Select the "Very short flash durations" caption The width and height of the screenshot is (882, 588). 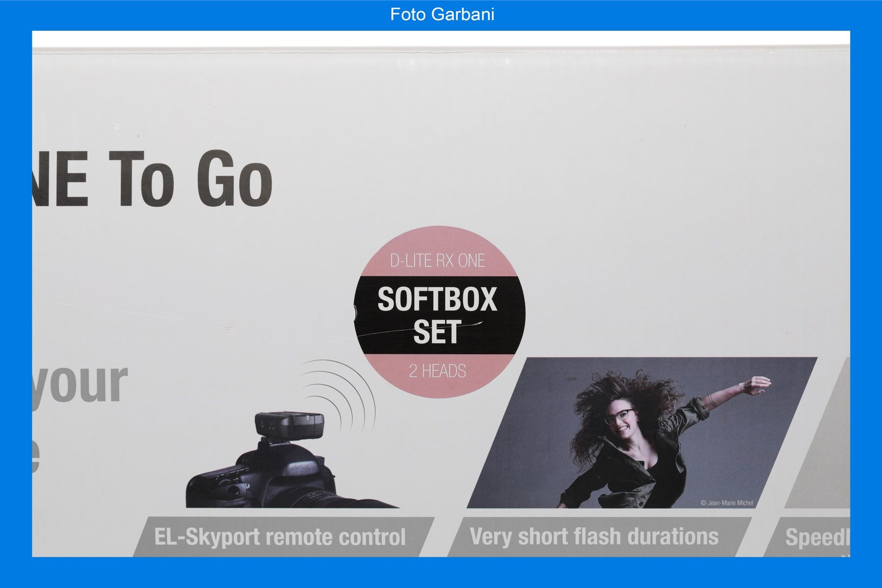coord(594,536)
